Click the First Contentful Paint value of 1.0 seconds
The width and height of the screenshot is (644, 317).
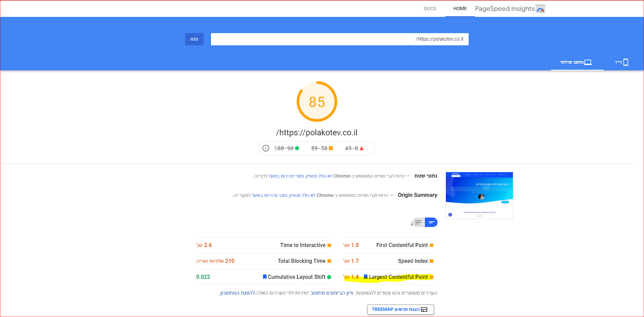351,245
